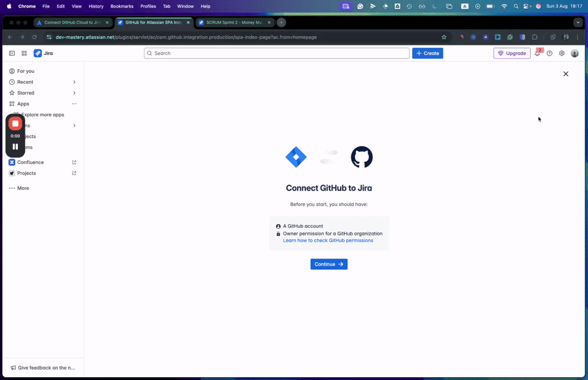Open the app switcher grid icon
Viewport: 588px width, 380px height.
coord(24,53)
